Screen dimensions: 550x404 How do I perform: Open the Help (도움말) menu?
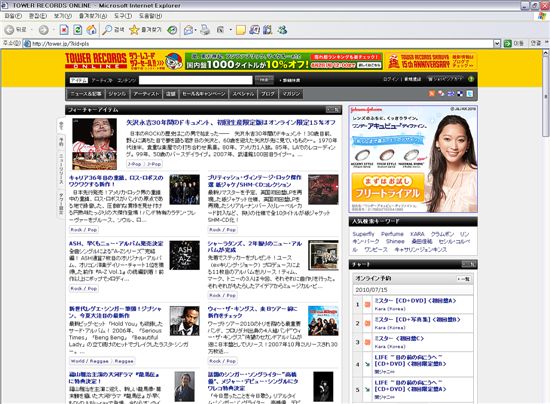(150, 16)
